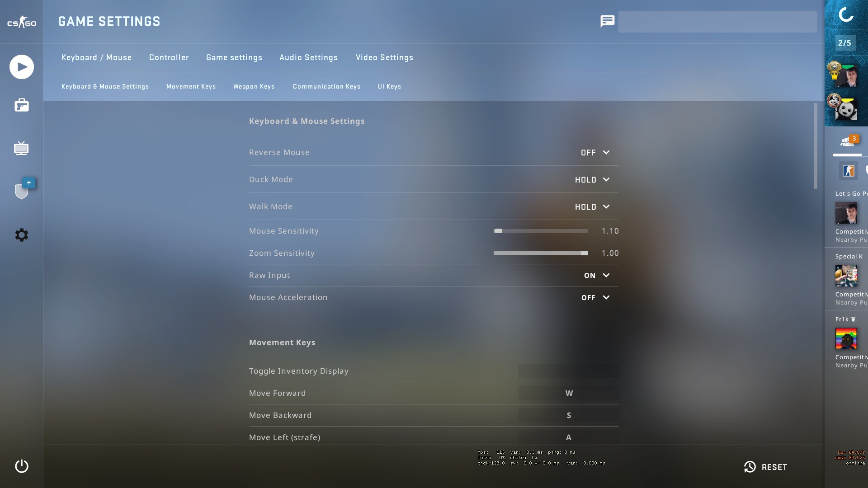Open the chat message icon
This screenshot has width=868, height=488.
pyautogui.click(x=607, y=21)
